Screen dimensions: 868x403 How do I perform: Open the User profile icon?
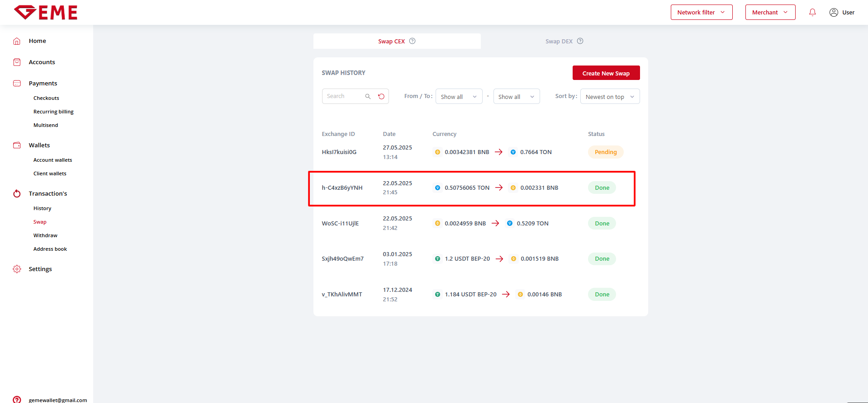[833, 12]
